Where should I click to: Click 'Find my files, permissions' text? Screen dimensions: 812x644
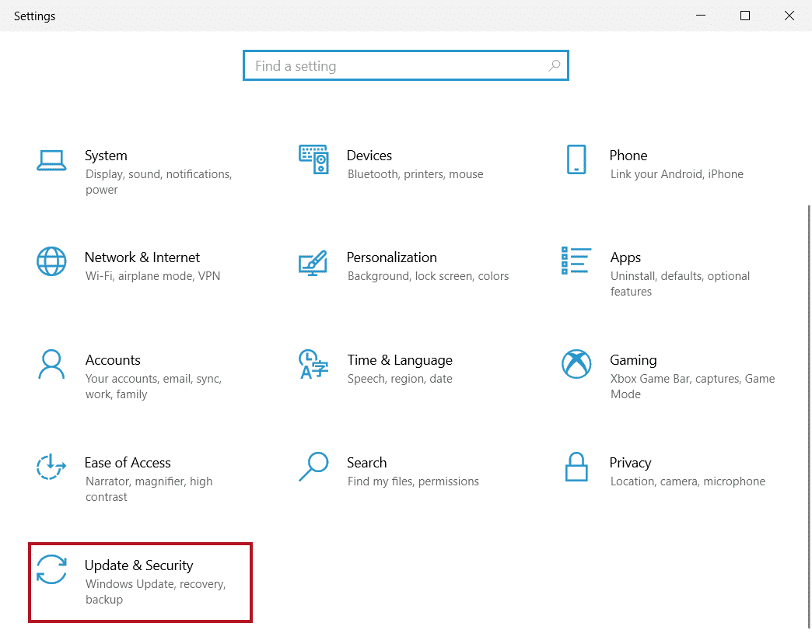[413, 481]
